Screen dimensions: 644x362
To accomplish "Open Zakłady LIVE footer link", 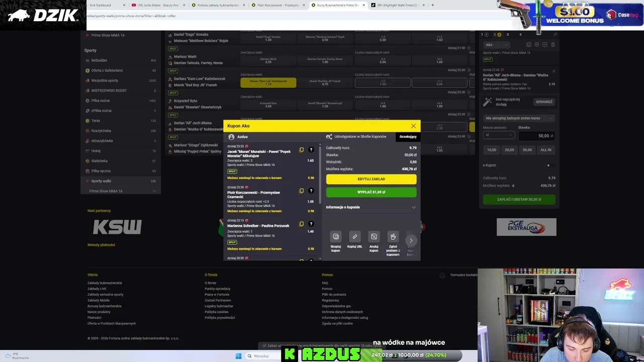I will pos(97,289).
